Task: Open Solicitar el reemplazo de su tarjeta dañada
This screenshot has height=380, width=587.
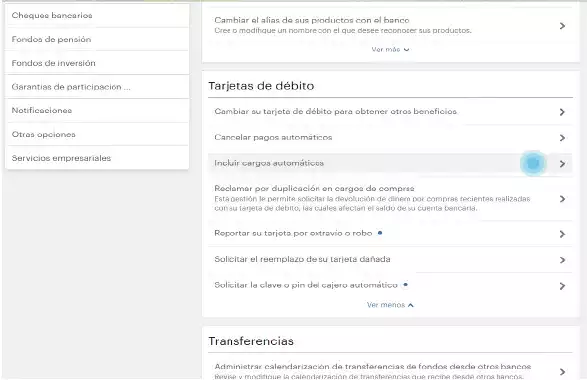Action: [390, 259]
